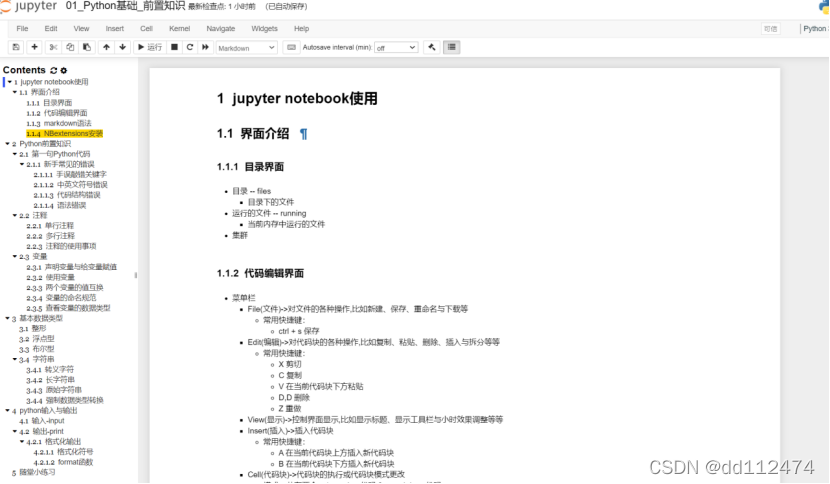Paste cells below icon

click(87, 47)
